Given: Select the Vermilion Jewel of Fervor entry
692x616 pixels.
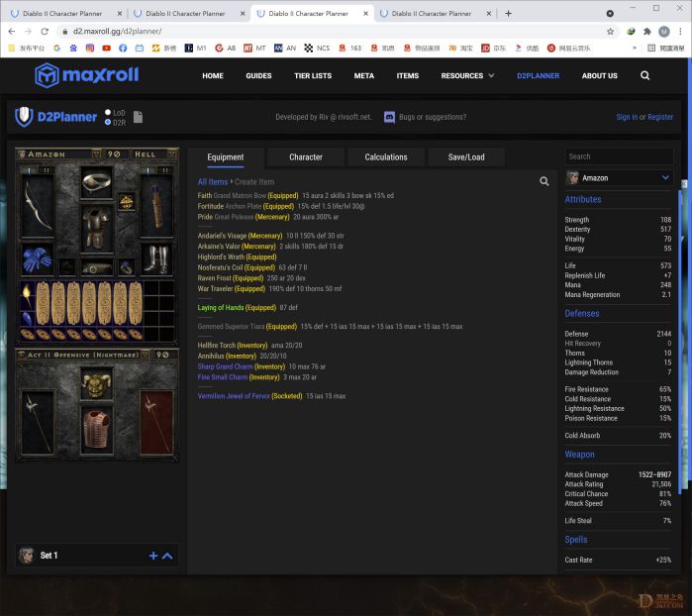Looking at the screenshot, I should 271,396.
